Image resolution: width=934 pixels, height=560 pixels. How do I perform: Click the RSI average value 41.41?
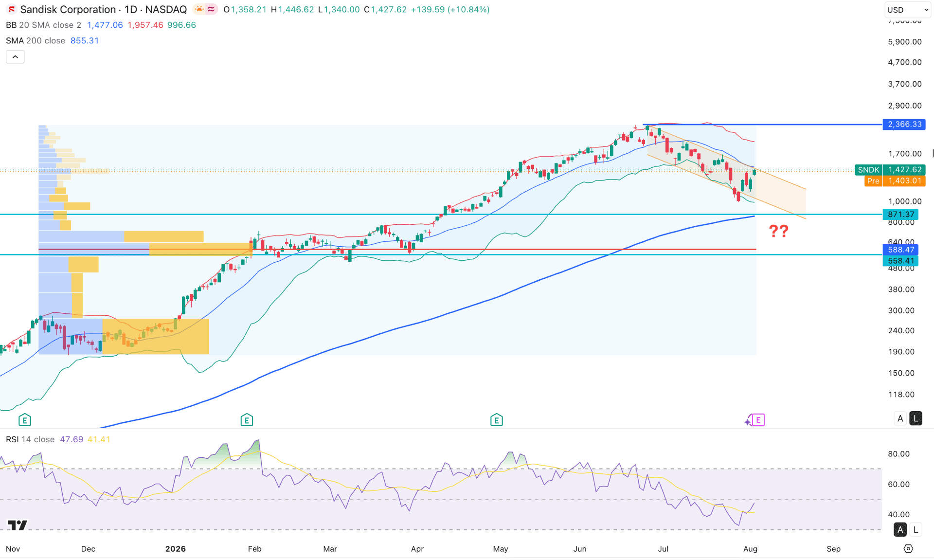[99, 439]
